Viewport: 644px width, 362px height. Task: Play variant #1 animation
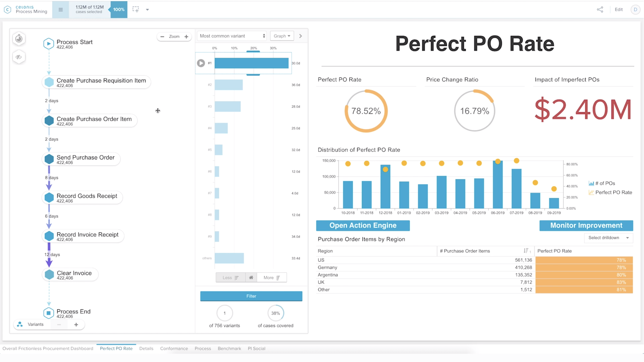(201, 63)
